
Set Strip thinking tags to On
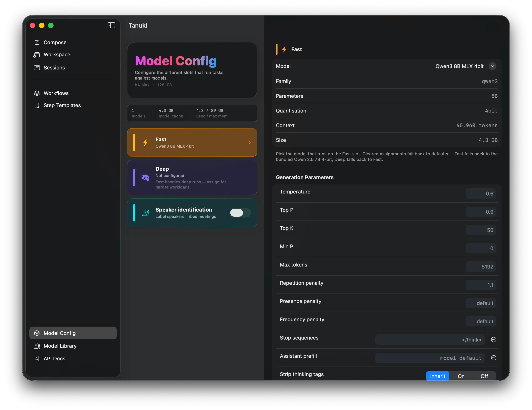461,376
